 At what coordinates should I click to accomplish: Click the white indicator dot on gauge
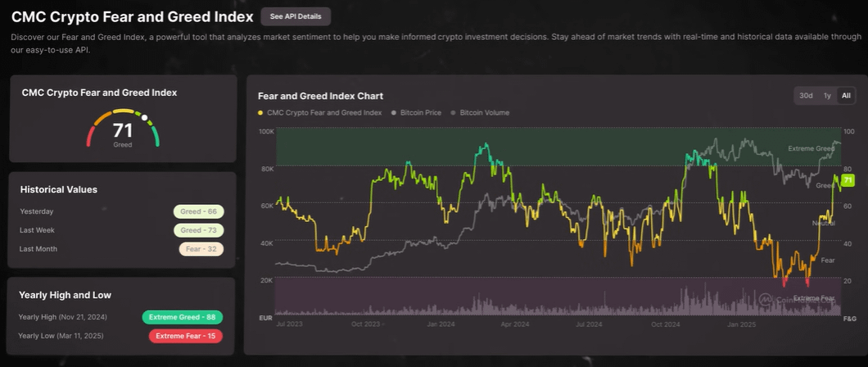(x=145, y=118)
